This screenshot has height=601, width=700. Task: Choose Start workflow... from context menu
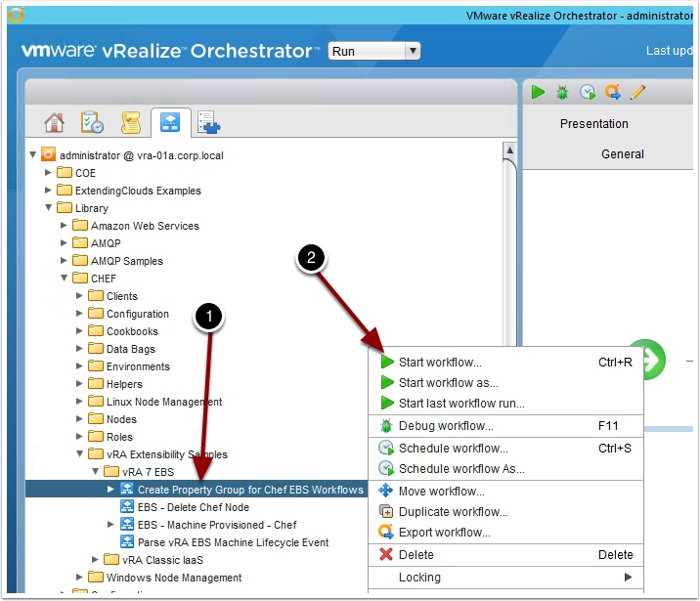point(505,362)
